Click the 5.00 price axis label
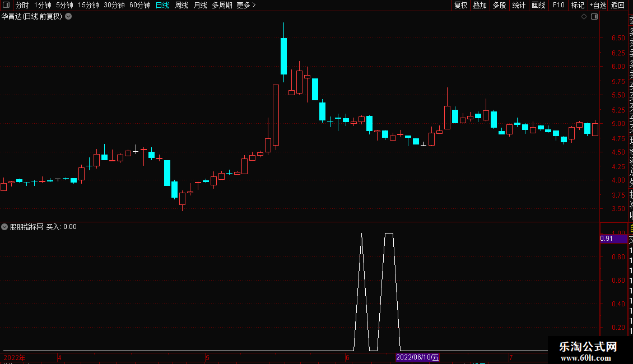 tap(618, 124)
